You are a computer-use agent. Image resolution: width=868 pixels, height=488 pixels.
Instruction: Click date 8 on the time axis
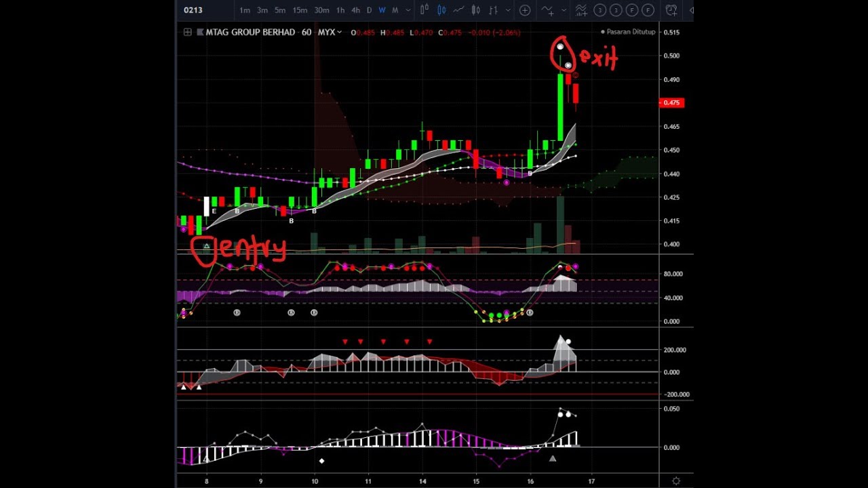click(x=207, y=481)
